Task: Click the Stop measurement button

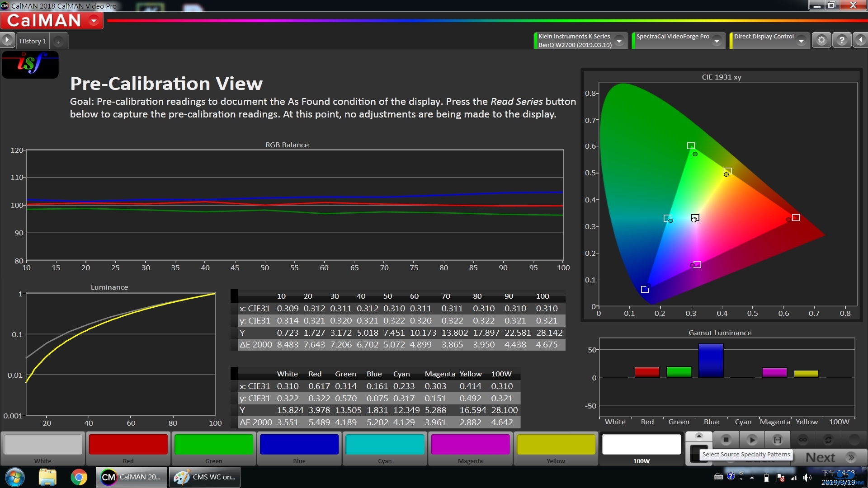Action: click(726, 439)
